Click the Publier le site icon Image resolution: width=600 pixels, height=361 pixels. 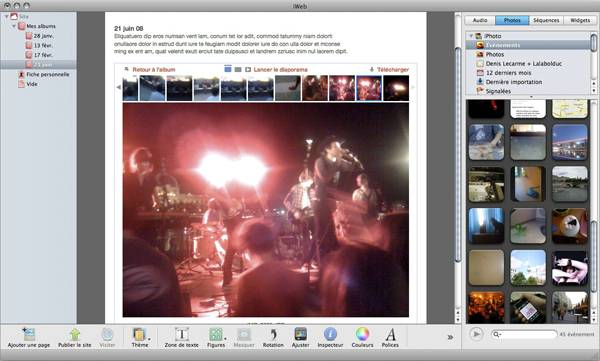point(75,335)
